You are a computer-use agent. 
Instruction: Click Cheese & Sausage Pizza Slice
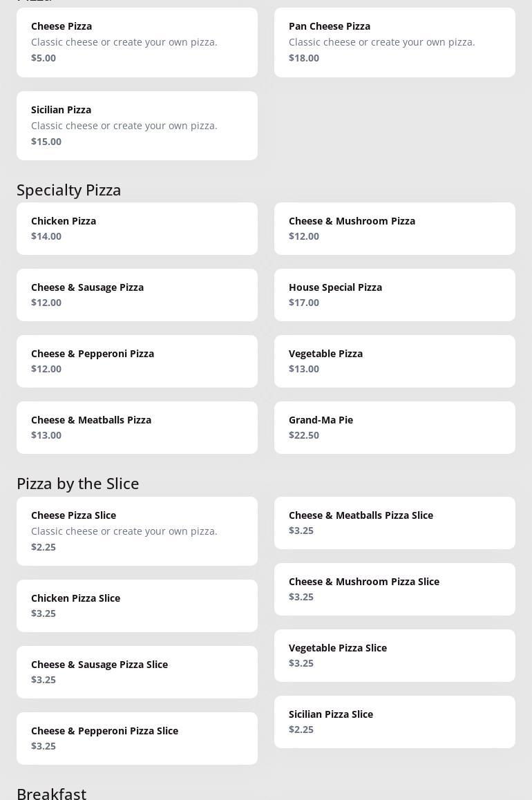[137, 672]
